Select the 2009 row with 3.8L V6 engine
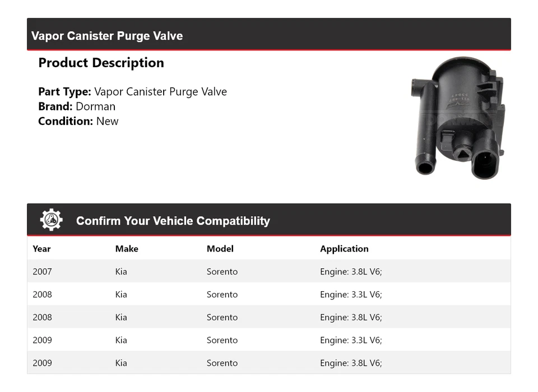538x392 pixels. [268, 363]
